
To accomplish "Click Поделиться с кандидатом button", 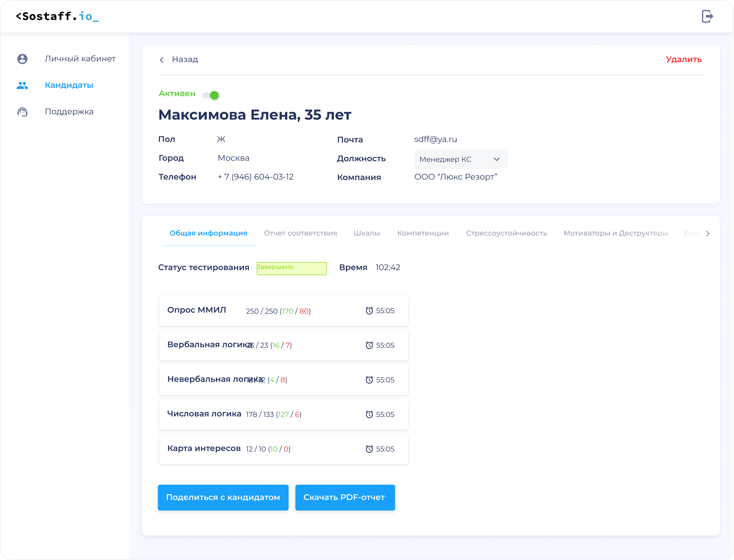I will (x=223, y=497).
